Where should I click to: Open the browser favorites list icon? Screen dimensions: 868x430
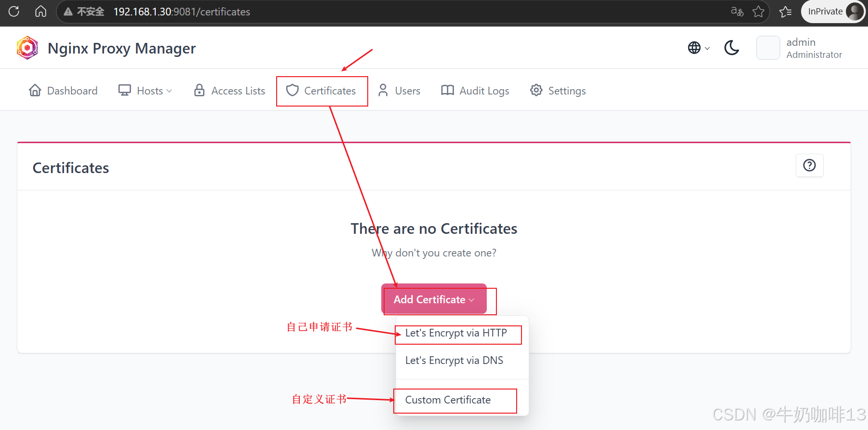pyautogui.click(x=786, y=12)
